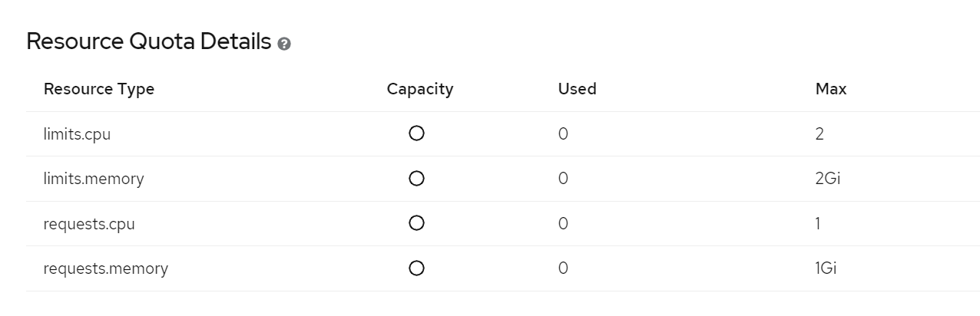Click the used value 0 for requests.memory
Screen dimensions: 980x316
point(563,268)
